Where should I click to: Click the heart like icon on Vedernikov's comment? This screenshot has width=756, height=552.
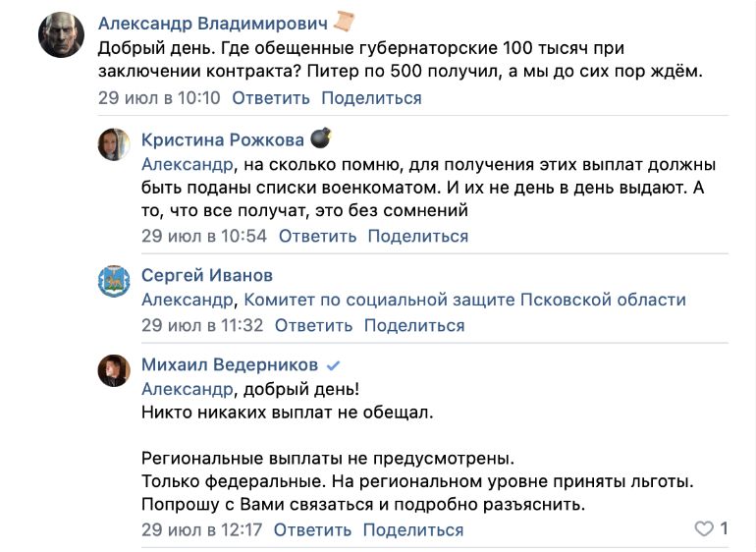(x=703, y=529)
